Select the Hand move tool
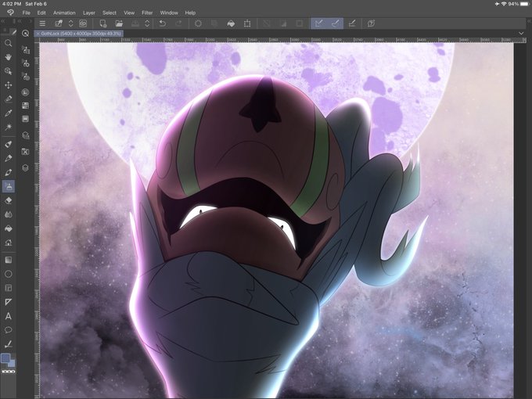532x399 pixels. pyautogui.click(x=8, y=57)
